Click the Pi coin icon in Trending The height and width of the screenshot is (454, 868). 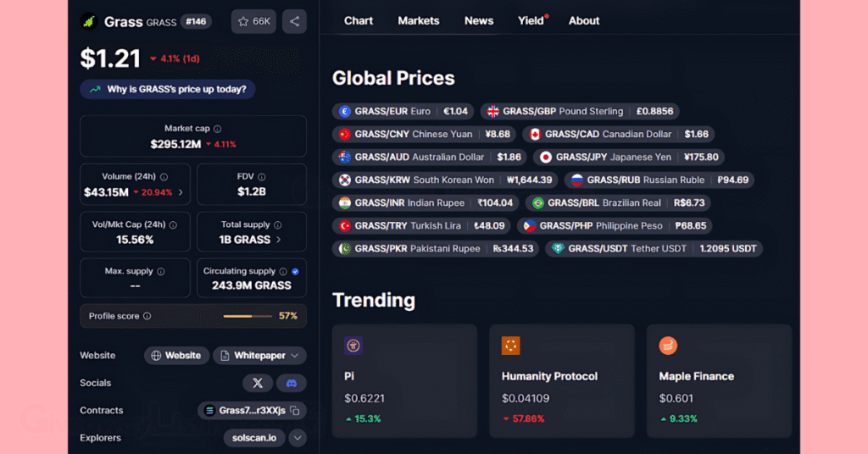353,346
